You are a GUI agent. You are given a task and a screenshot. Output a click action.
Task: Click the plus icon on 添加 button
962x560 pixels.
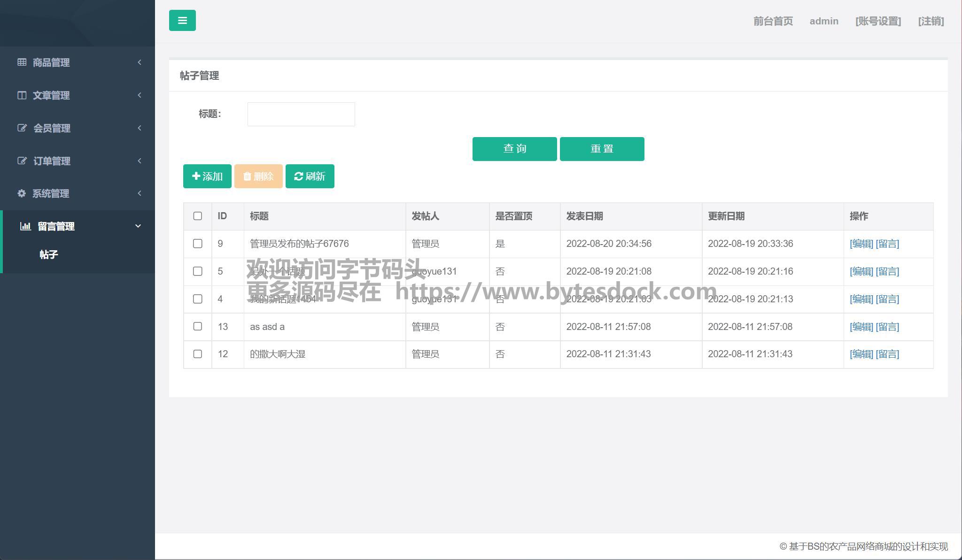pyautogui.click(x=196, y=176)
